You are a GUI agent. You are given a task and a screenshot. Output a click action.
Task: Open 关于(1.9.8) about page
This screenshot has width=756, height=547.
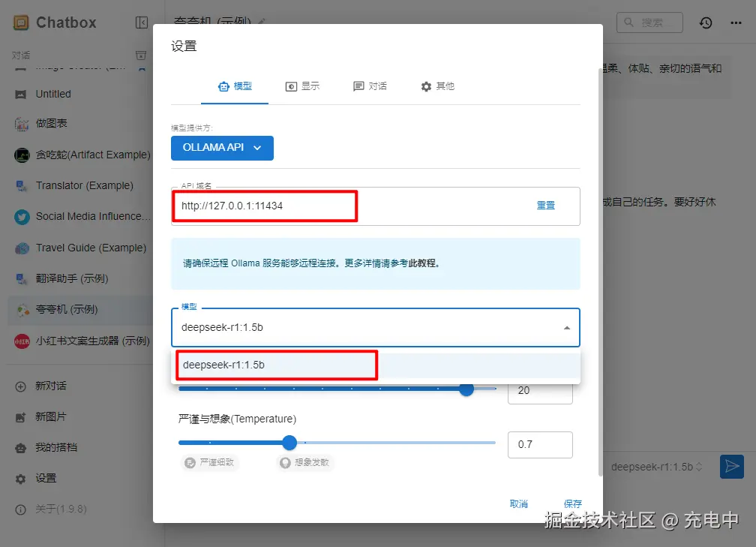(79, 509)
